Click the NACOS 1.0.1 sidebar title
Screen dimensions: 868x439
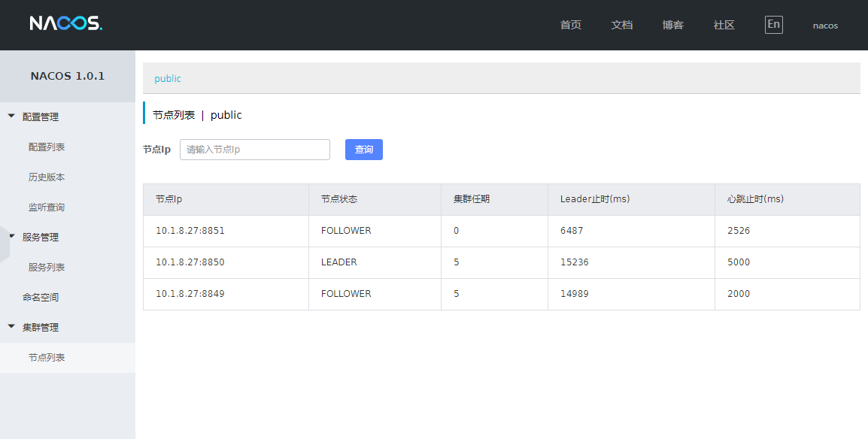click(68, 77)
